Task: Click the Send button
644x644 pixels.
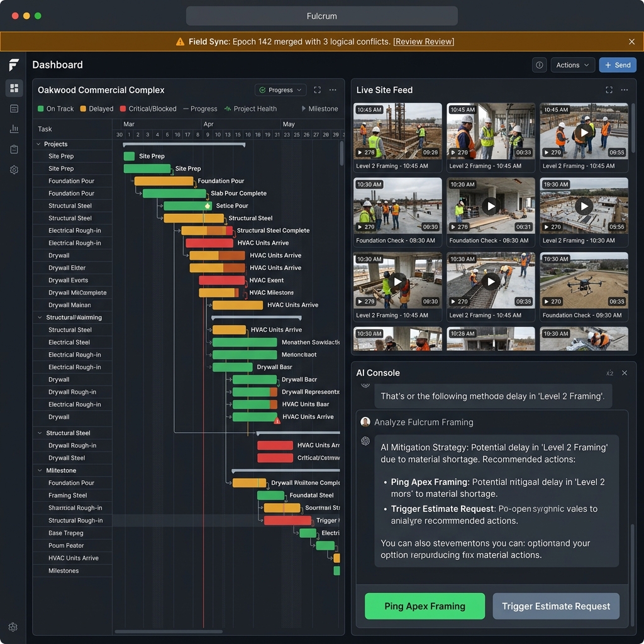Action: pos(618,65)
